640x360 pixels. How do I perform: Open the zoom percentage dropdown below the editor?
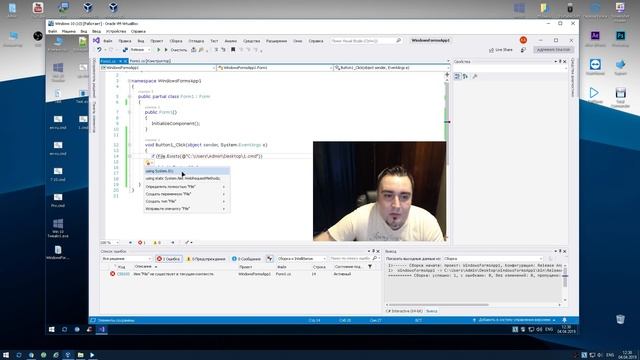(109, 242)
